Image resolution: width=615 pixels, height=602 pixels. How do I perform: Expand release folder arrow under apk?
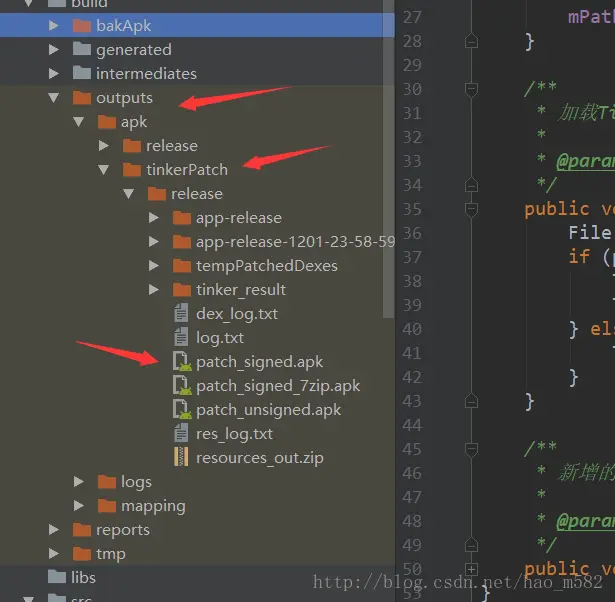point(104,146)
